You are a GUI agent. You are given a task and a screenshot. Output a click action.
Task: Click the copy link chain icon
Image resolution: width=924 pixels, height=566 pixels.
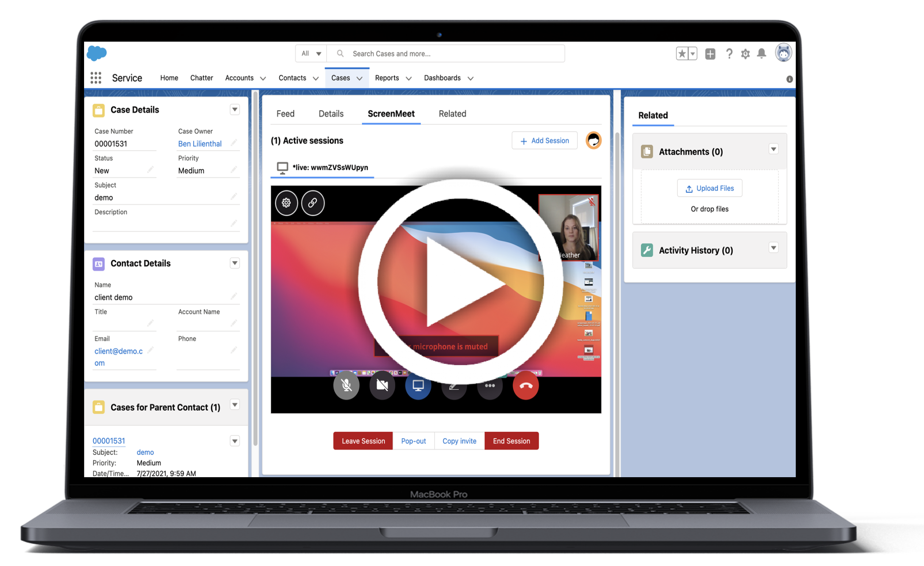pyautogui.click(x=312, y=202)
